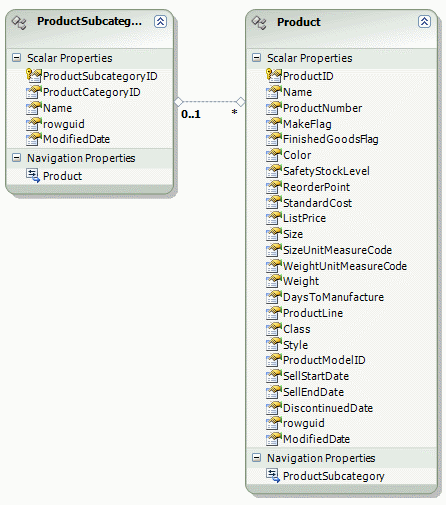The width and height of the screenshot is (446, 505).
Task: Click the Color property icon
Action: 274,155
